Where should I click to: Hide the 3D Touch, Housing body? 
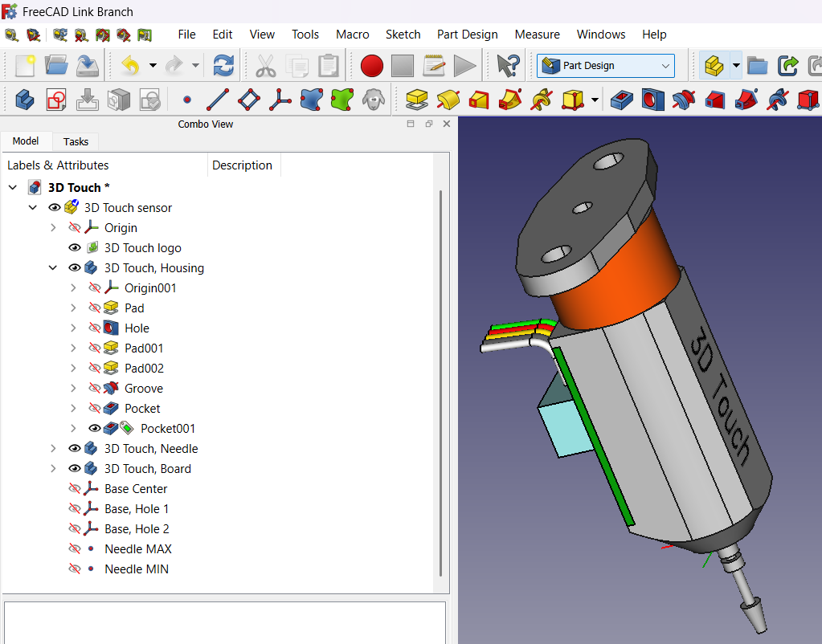click(75, 267)
